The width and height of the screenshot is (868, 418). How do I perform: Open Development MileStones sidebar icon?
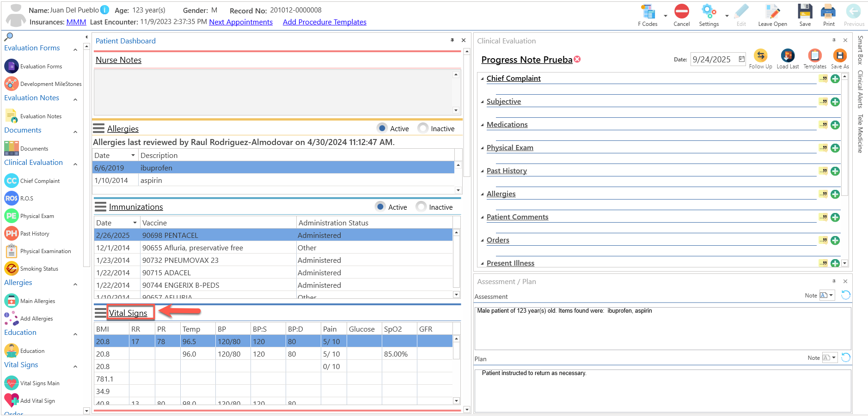(x=12, y=84)
